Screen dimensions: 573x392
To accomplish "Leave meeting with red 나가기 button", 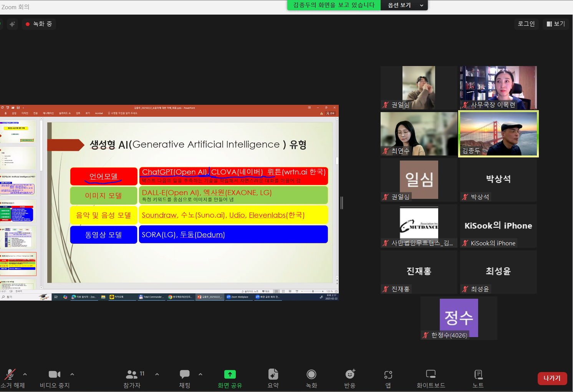I will coord(552,378).
